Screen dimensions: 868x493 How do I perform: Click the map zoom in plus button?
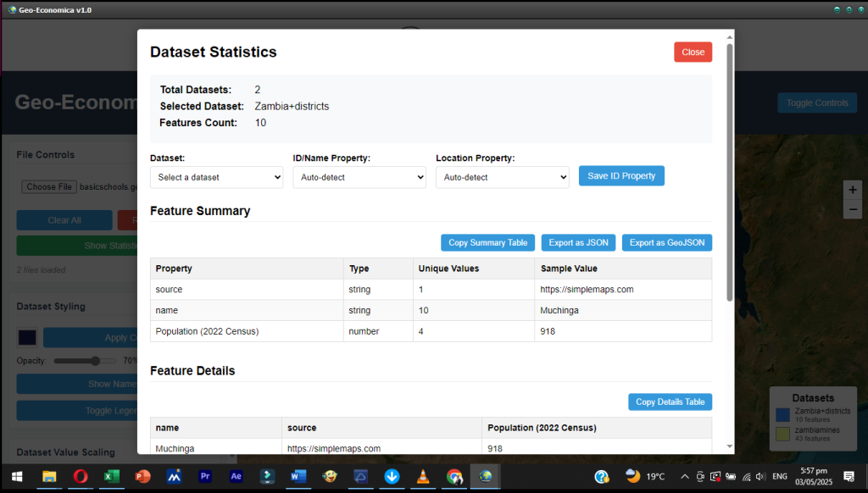[853, 190]
